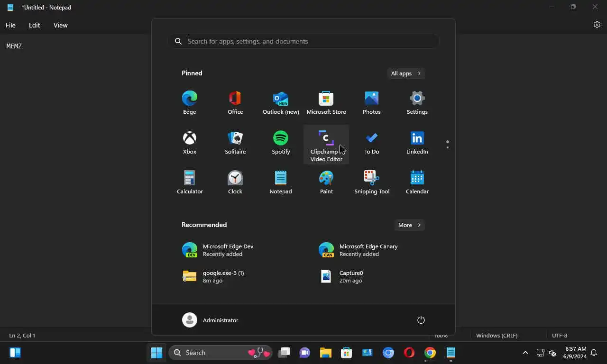Open the Calendar app

pos(417,182)
